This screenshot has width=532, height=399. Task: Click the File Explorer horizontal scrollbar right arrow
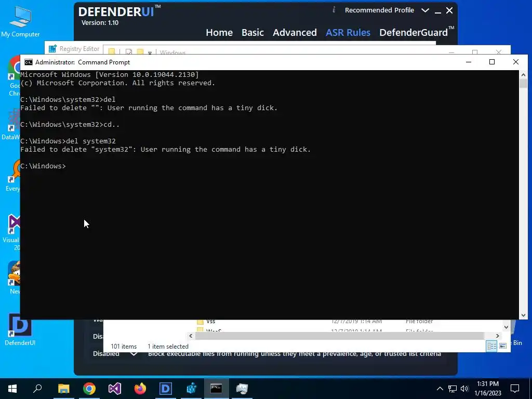[497, 336]
